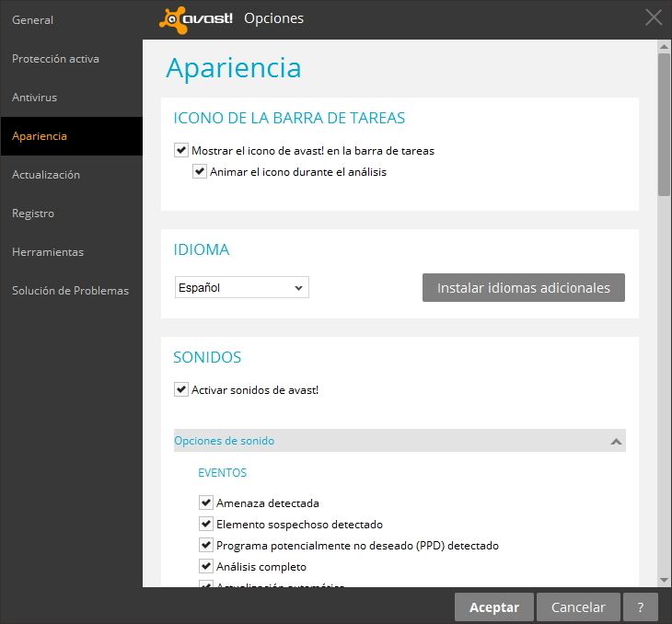Click the scrollbar down arrow
Screen dimensions: 672x624
pyautogui.click(x=665, y=581)
